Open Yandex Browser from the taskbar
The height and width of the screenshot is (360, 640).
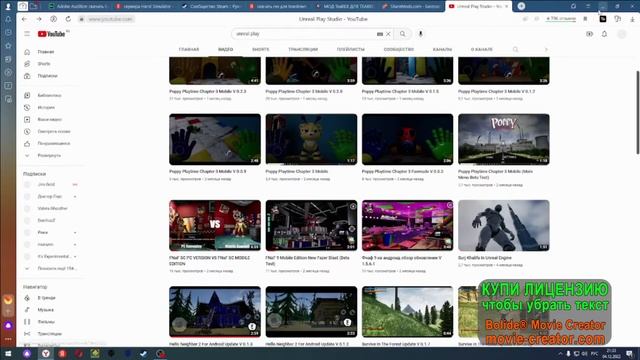45,354
